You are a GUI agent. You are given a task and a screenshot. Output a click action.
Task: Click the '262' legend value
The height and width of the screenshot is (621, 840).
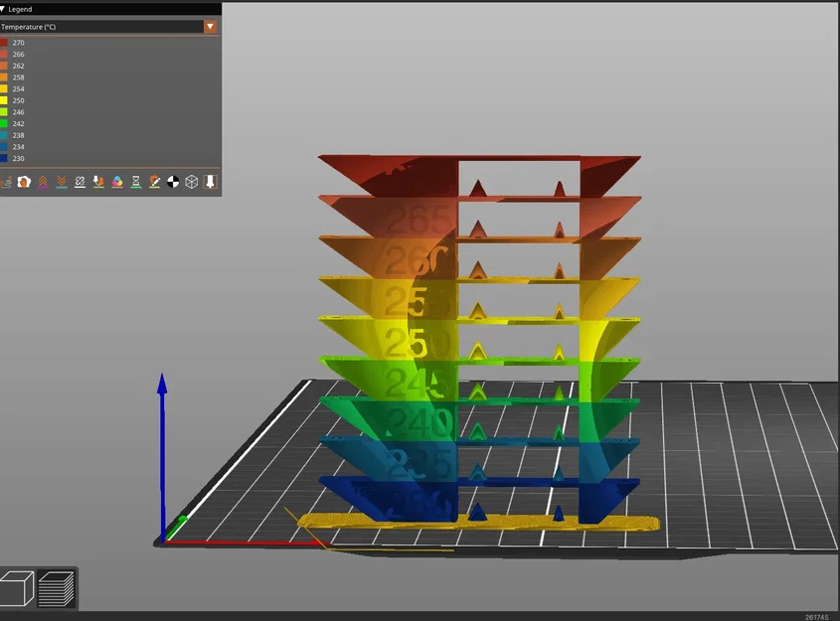coord(18,66)
